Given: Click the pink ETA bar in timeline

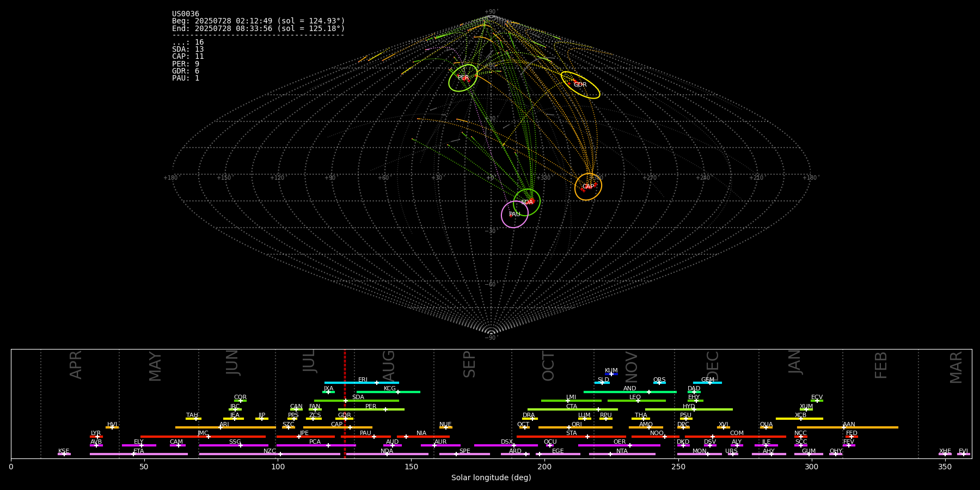Looking at the screenshot, I should coord(139,454).
